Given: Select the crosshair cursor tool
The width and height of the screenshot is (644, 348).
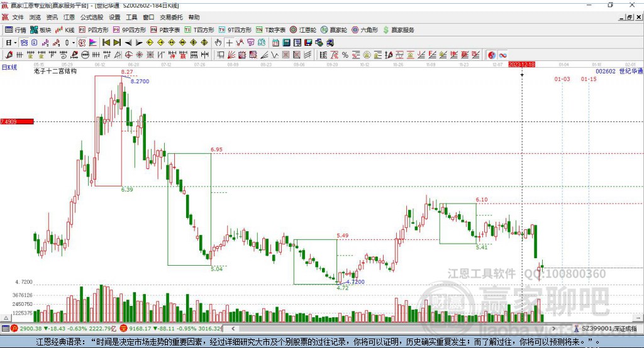Looking at the screenshot, I should pos(229,43).
